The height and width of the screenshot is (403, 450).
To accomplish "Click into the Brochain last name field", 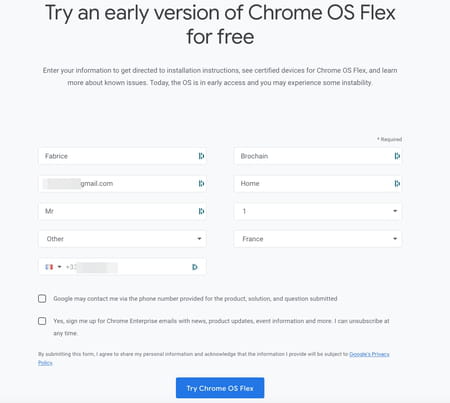I will [x=318, y=156].
